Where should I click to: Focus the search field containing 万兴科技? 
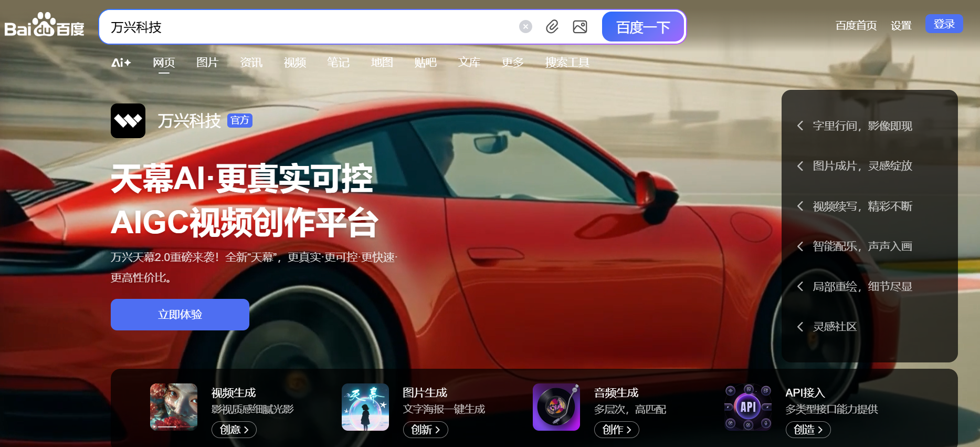click(x=310, y=27)
